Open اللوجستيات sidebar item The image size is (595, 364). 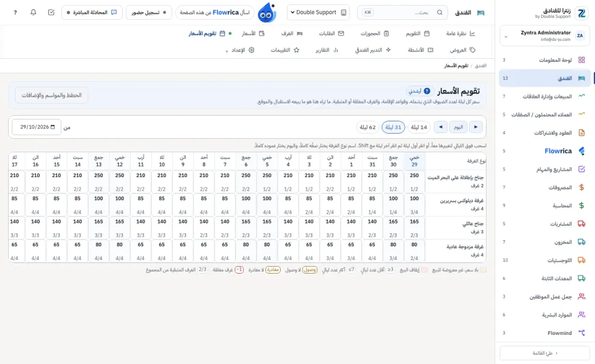(545, 260)
